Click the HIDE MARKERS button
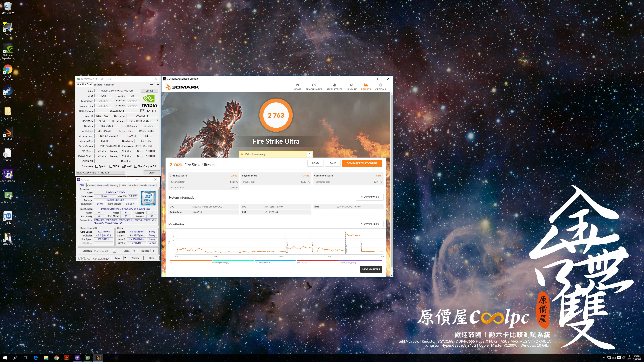644x362 pixels. 371,269
